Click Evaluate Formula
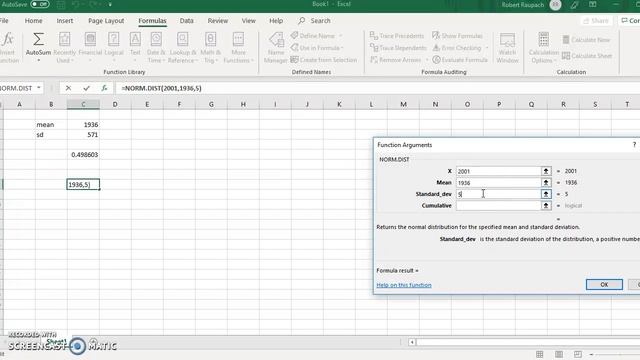640x360 pixels. (460, 60)
